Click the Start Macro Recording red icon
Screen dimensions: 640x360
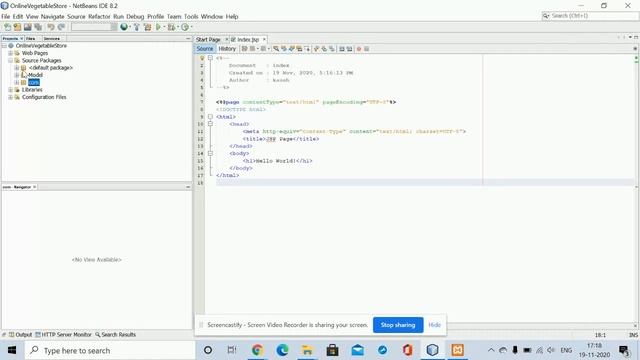pyautogui.click(x=359, y=49)
